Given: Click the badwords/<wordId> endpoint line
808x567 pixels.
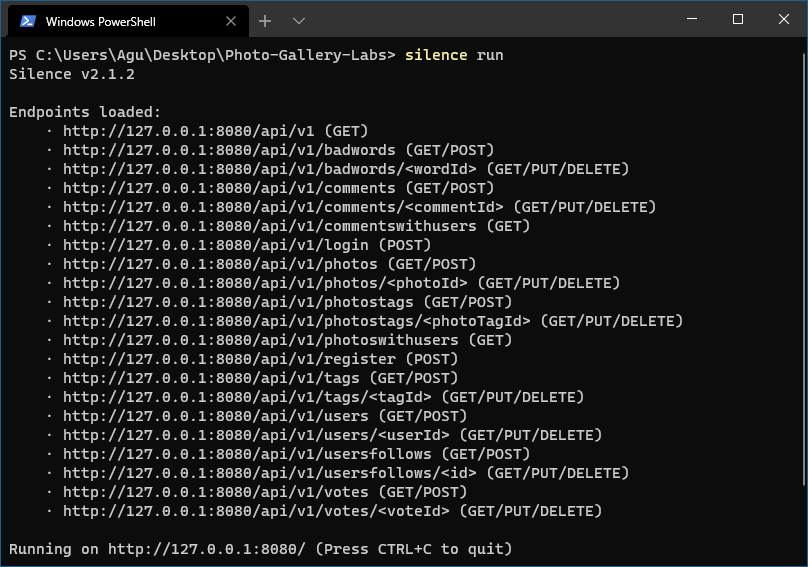Looking at the screenshot, I should tap(346, 169).
